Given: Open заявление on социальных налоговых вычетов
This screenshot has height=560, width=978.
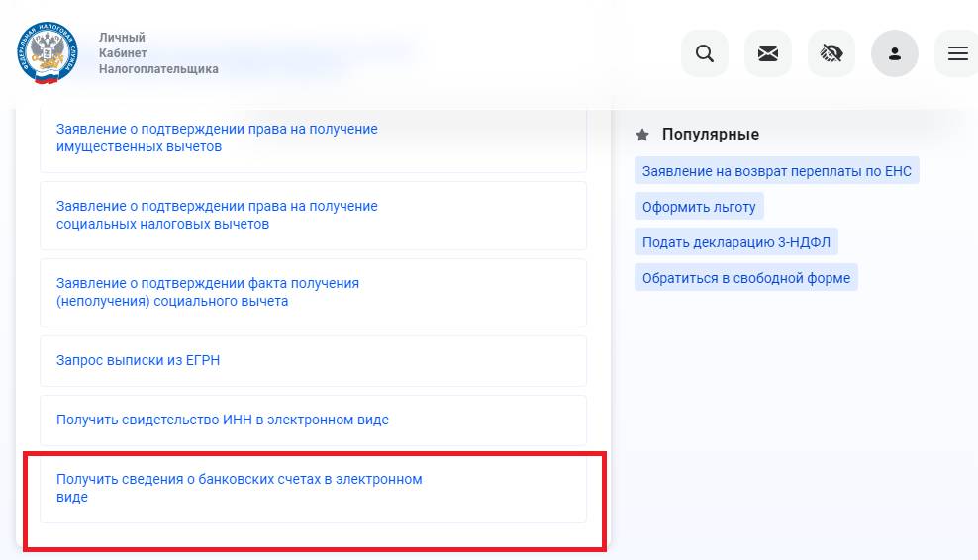Looking at the screenshot, I should pyautogui.click(x=313, y=215).
